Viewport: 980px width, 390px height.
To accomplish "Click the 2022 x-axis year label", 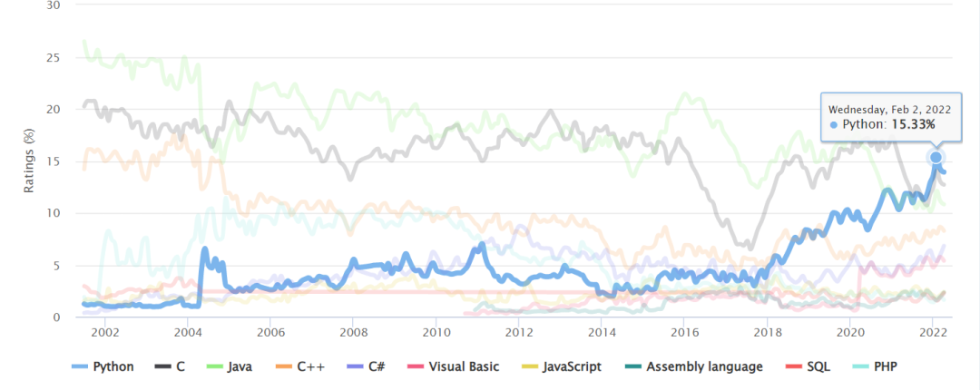I will pyautogui.click(x=934, y=333).
